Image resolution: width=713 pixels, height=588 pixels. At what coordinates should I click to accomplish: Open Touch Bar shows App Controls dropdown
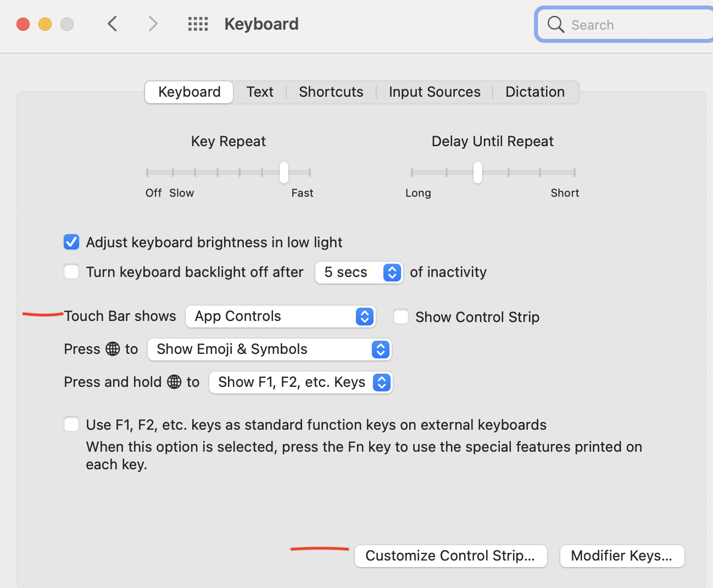point(280,317)
